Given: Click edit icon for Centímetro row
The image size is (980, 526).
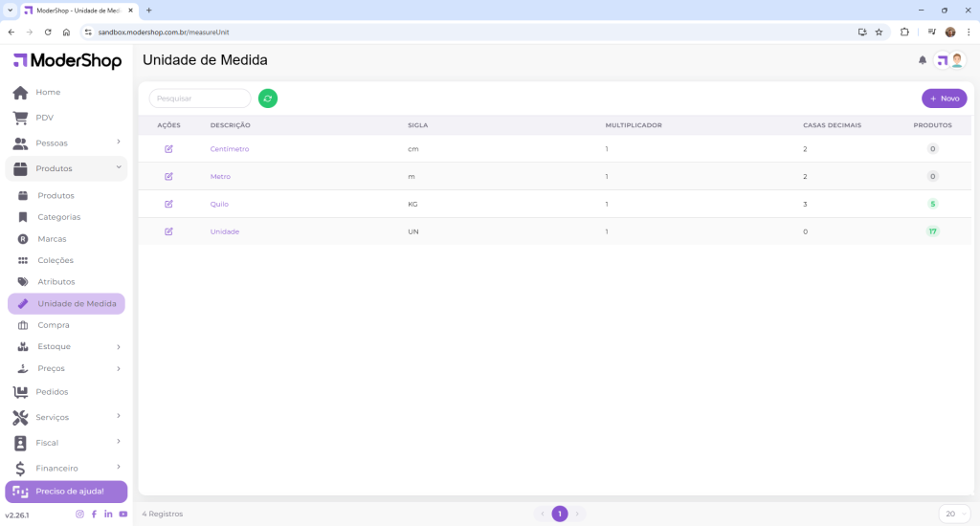Looking at the screenshot, I should click(x=169, y=149).
